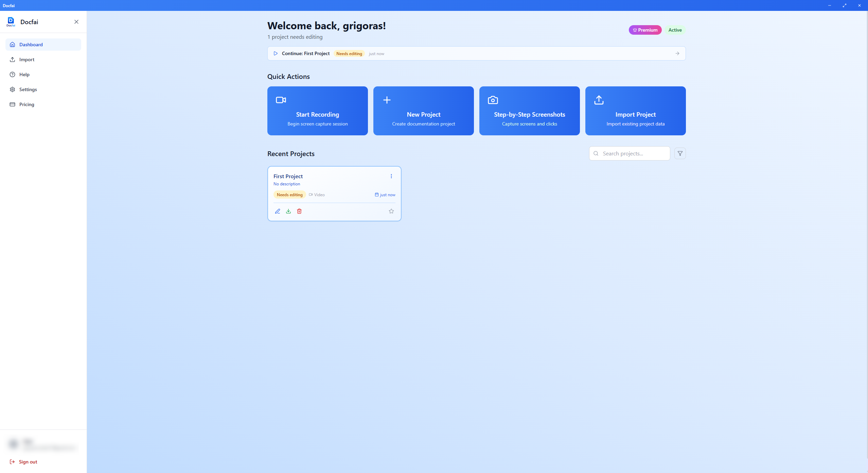Click the Help question-mark icon

(13, 74)
